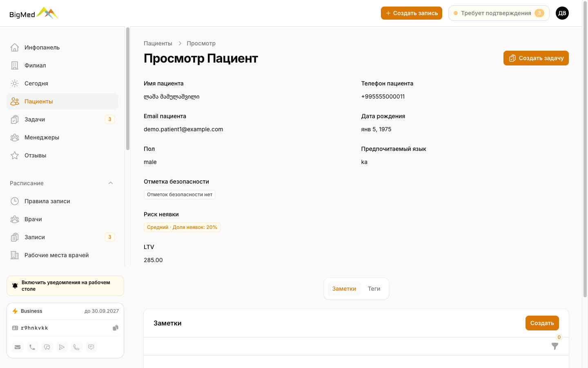Switch to the Теги tab
This screenshot has height=368, width=588.
(x=374, y=289)
